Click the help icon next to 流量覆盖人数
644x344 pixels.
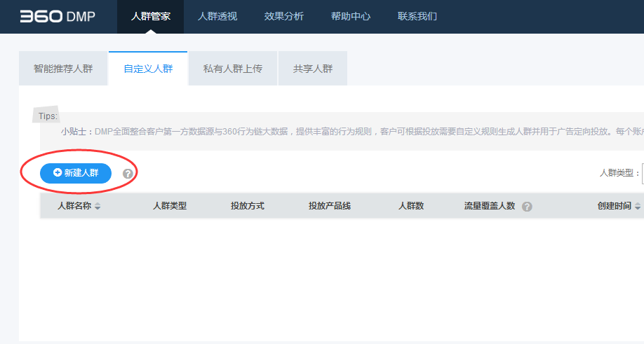pos(527,207)
